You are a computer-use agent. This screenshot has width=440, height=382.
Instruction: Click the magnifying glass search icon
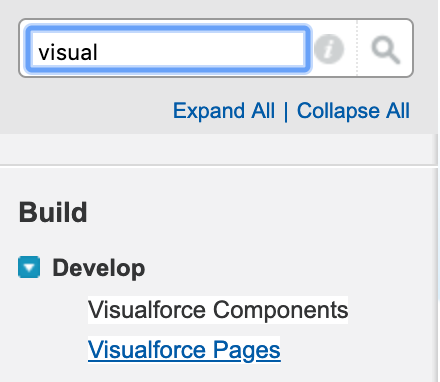tap(386, 50)
